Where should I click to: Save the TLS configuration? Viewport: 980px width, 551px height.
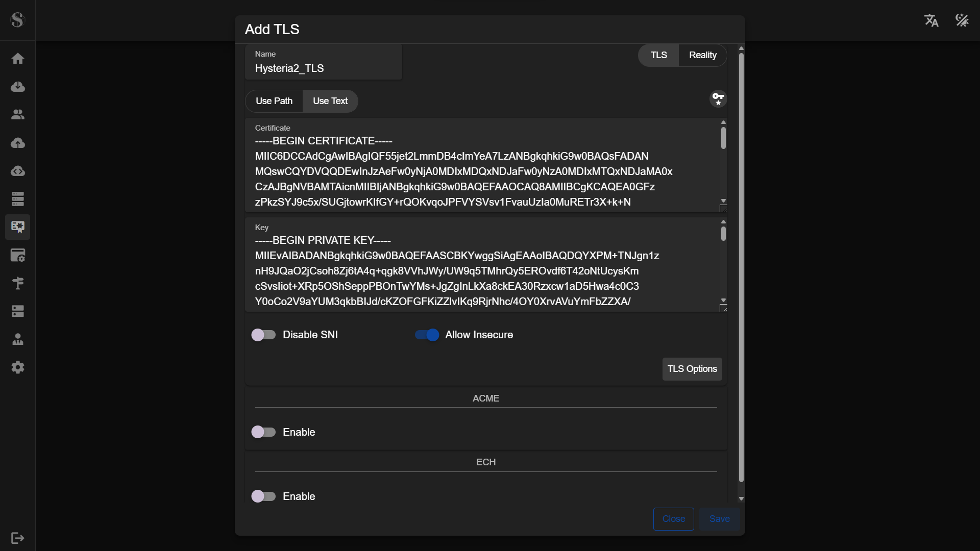[719, 519]
